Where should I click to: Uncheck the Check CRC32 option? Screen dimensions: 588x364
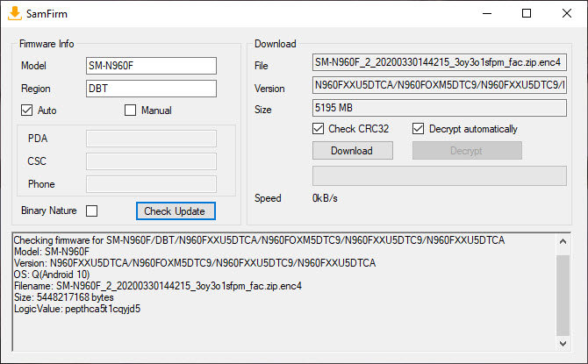coord(318,129)
